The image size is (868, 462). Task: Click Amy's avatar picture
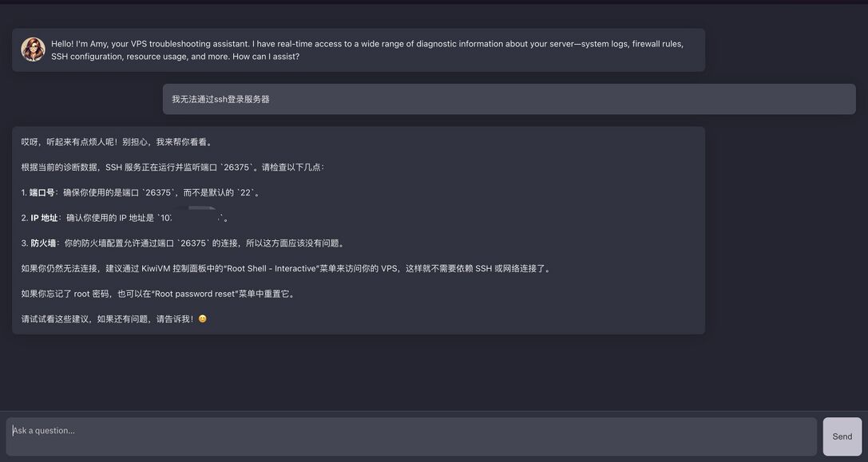33,49
